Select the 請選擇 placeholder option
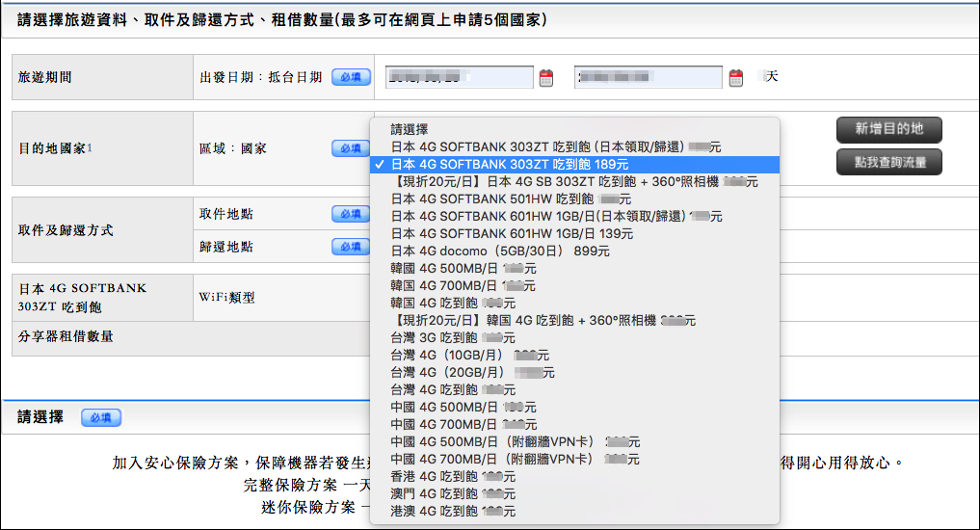Screen dimensions: 980x530 tap(575, 129)
